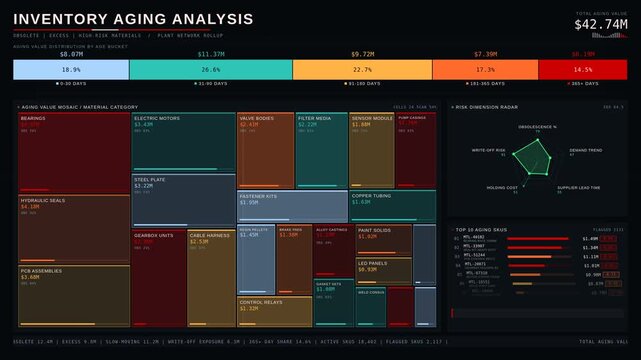
Task: Click the Top 10 Aging SKUs heading
Action: click(481, 230)
